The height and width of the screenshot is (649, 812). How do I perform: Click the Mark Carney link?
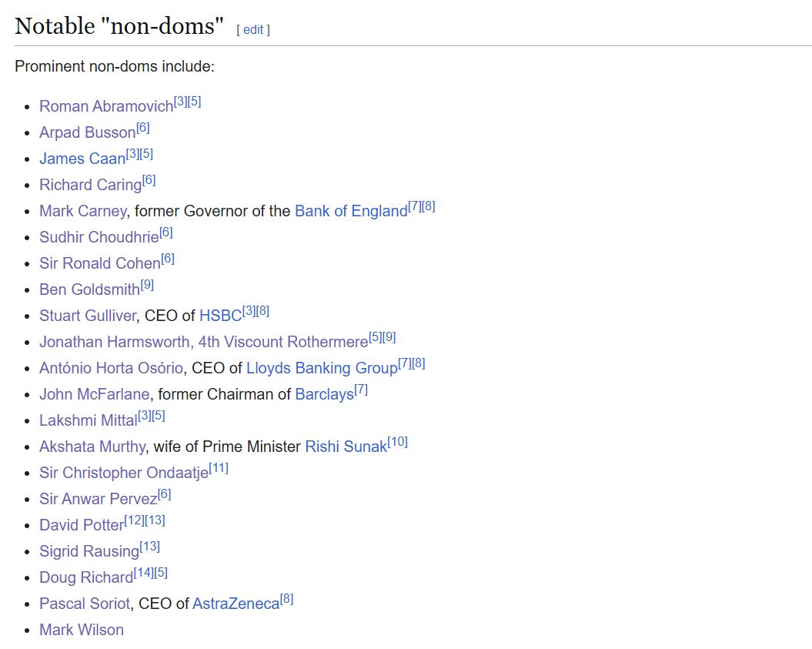tap(83, 211)
